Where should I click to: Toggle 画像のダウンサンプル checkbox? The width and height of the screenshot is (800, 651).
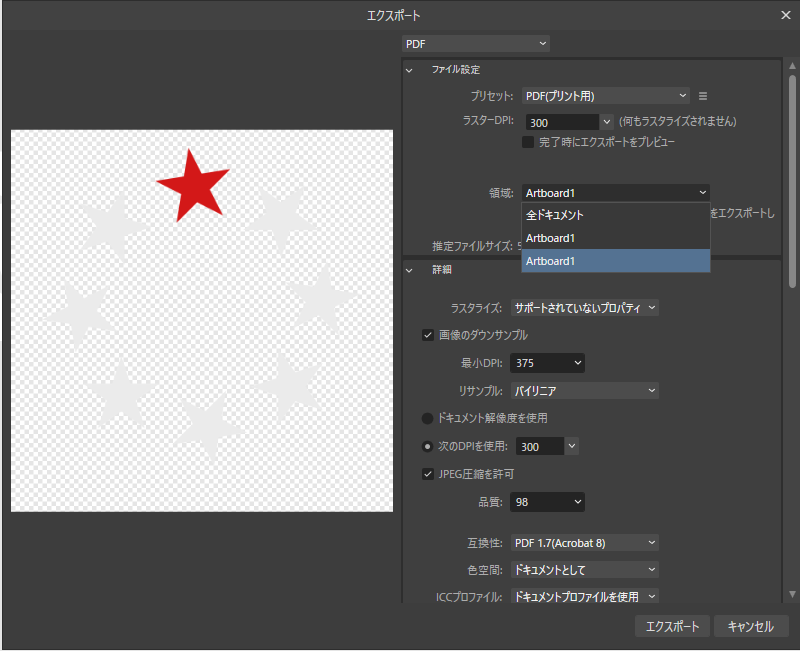pyautogui.click(x=428, y=335)
